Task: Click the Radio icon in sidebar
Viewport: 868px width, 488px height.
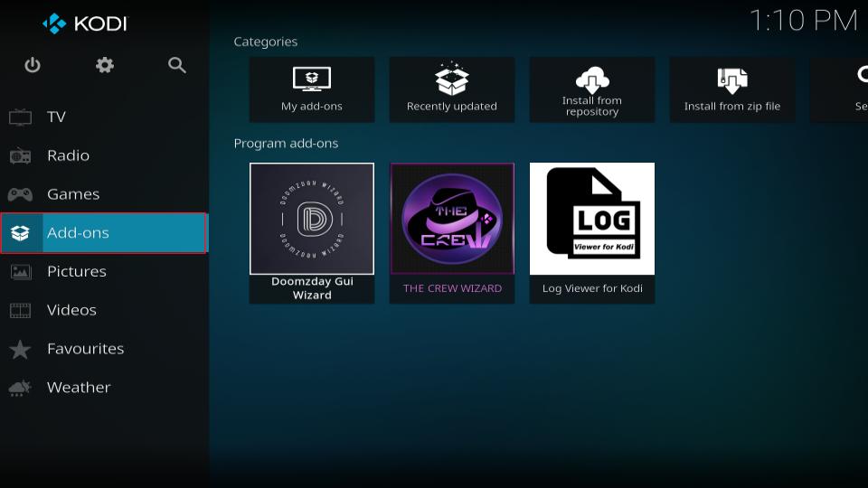Action: [x=21, y=156]
